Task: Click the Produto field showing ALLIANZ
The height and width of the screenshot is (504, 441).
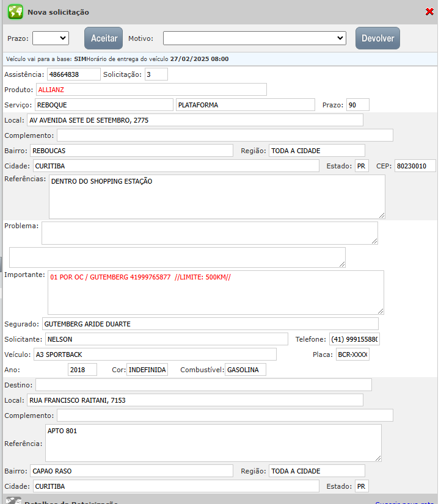Action: pyautogui.click(x=151, y=90)
